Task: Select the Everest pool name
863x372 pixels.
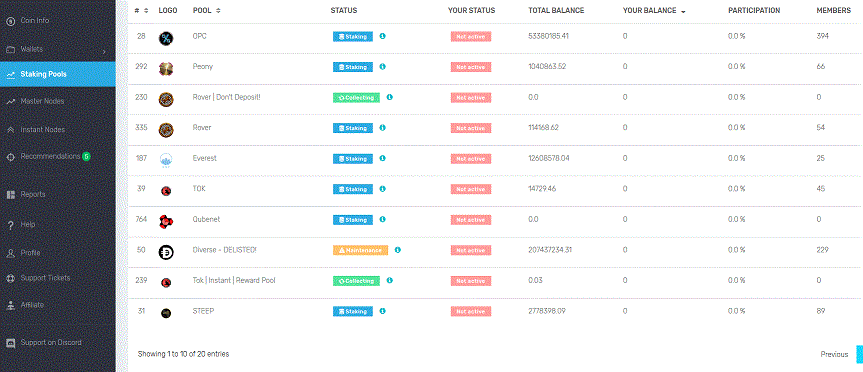Action: (x=205, y=158)
